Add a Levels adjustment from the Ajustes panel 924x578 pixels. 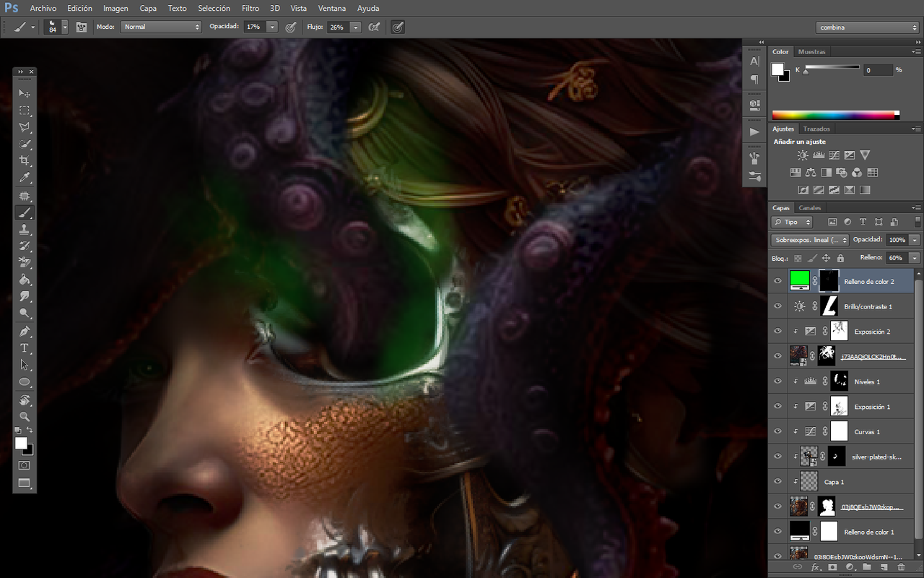[819, 155]
